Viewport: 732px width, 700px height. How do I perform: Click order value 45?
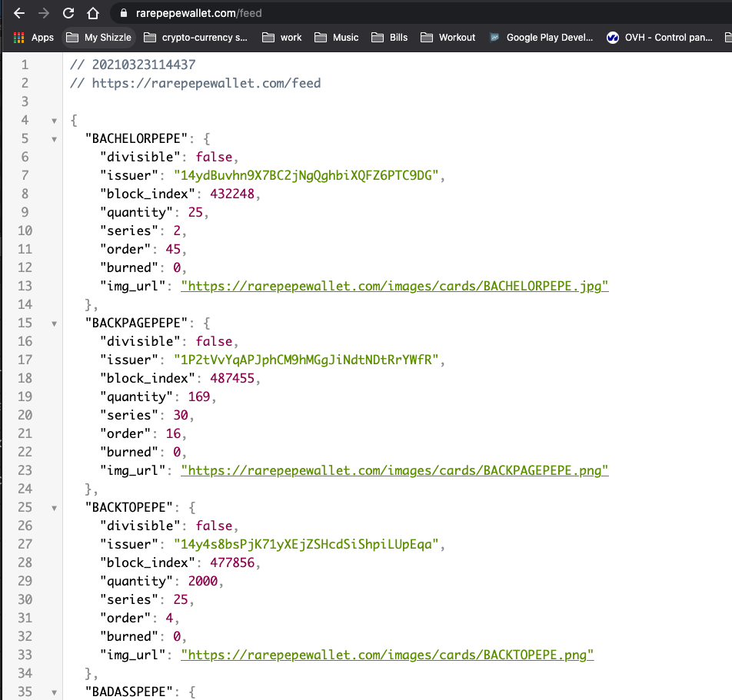[173, 249]
